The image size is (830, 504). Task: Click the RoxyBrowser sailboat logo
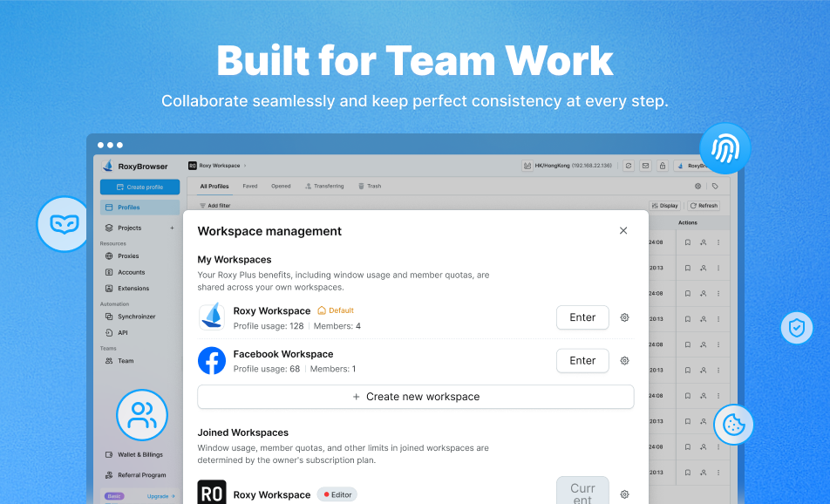(108, 166)
